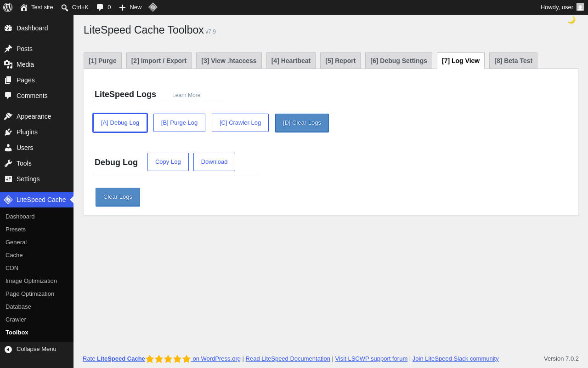Click the Media icon in sidebar
The width and height of the screenshot is (588, 368).
point(8,64)
